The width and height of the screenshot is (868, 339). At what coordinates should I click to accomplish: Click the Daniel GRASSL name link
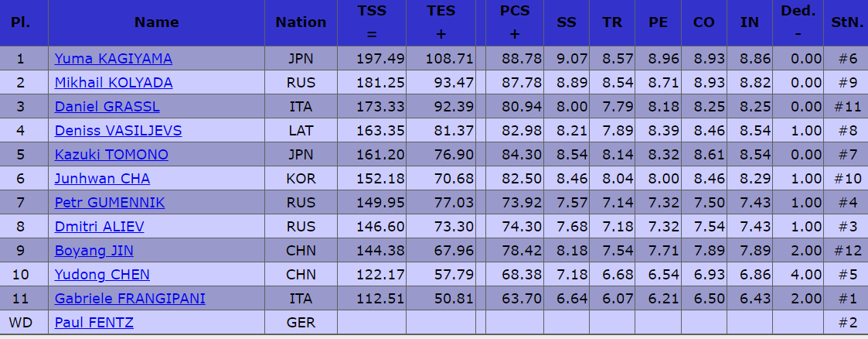point(108,107)
